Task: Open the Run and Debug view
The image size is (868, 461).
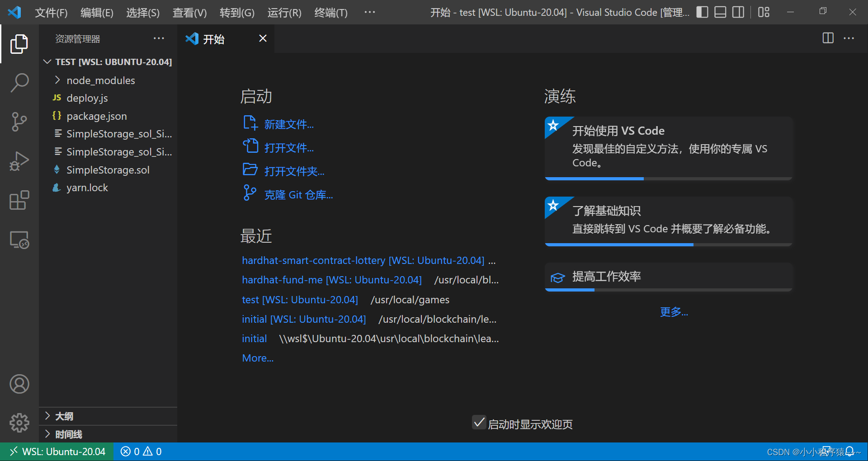Action: [19, 161]
